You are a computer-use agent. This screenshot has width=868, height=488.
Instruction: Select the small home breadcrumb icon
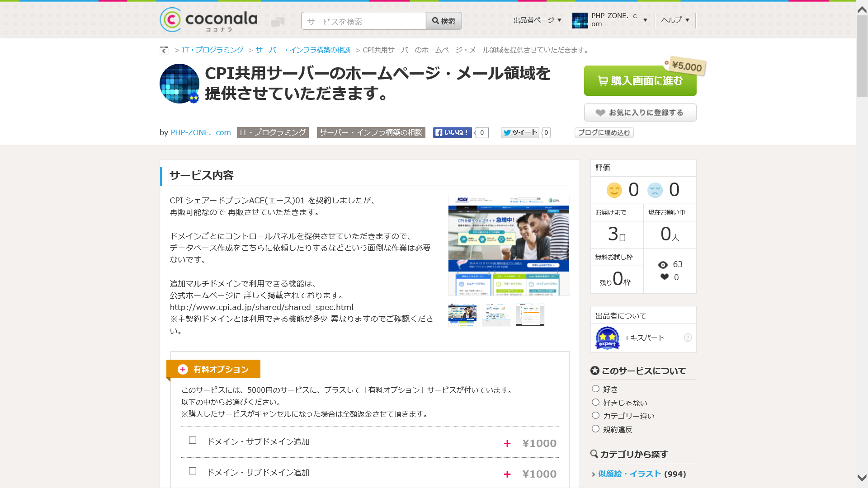pyautogui.click(x=164, y=50)
